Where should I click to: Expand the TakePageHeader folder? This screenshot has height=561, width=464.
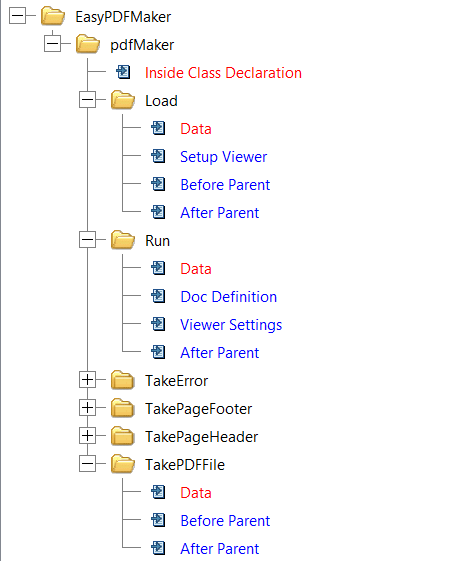click(x=88, y=435)
